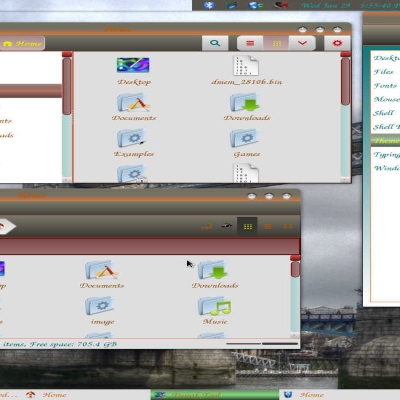Select partially visible folder below Examples
The image size is (400, 400).
click(x=132, y=173)
